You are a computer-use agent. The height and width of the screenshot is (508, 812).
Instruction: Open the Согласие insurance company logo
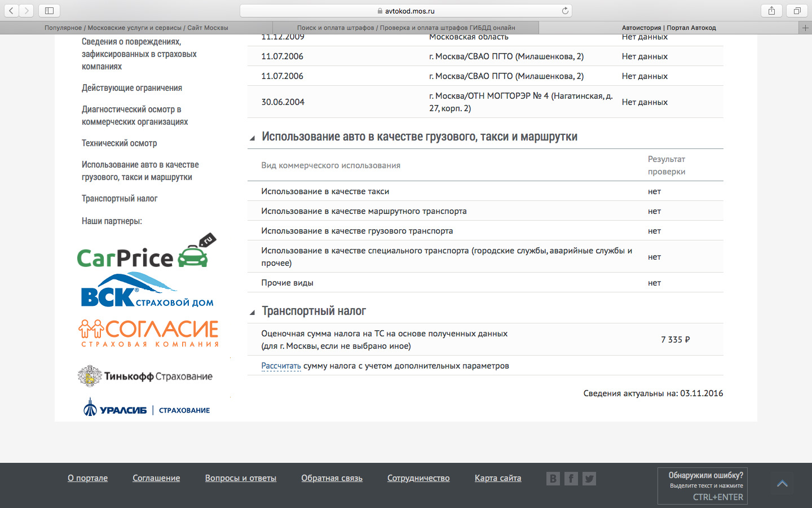pyautogui.click(x=148, y=333)
